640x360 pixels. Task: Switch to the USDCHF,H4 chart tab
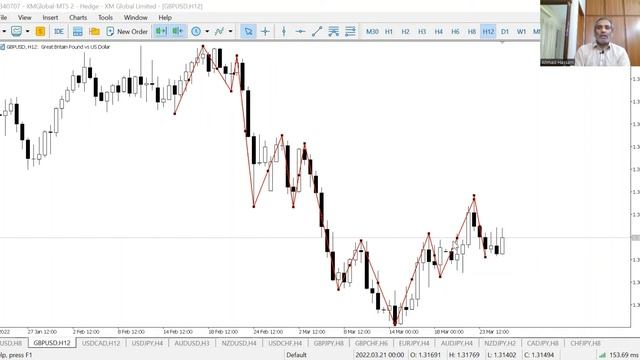[285, 343]
